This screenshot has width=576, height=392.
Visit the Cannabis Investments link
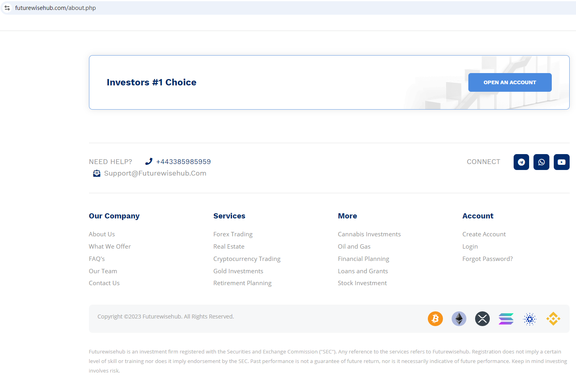369,234
